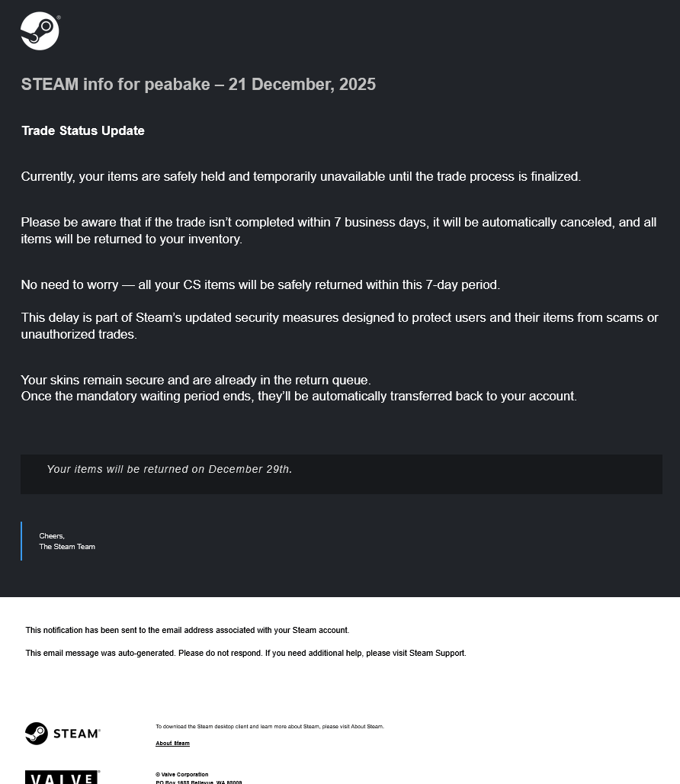Click the updated security measures paragraph
This screenshot has width=680, height=784.
(x=340, y=326)
